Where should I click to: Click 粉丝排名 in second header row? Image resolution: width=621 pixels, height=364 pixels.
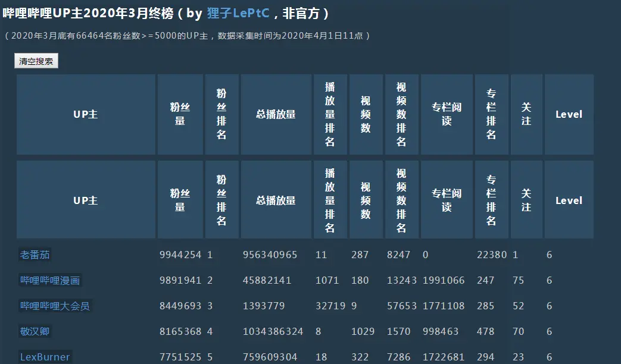tap(221, 200)
